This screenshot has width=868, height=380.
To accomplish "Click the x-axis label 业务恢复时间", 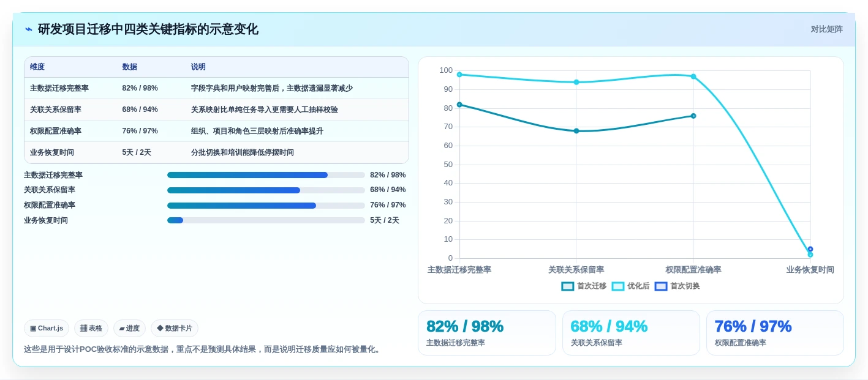I will coord(810,270).
